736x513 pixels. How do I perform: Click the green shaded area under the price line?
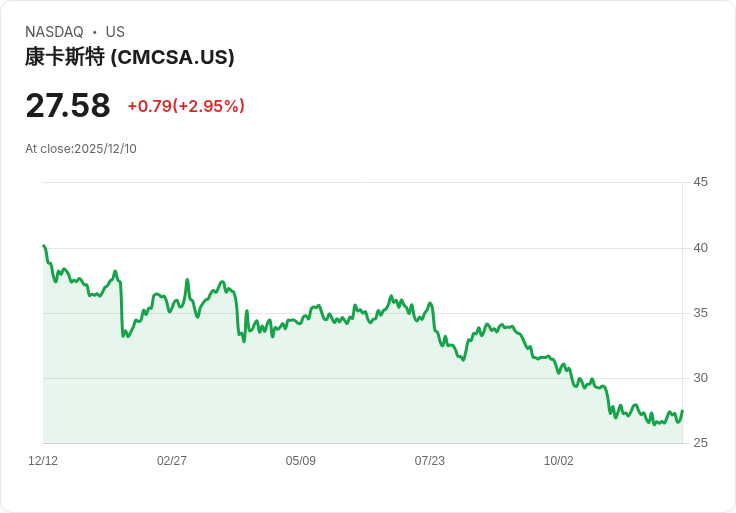[x=300, y=390]
